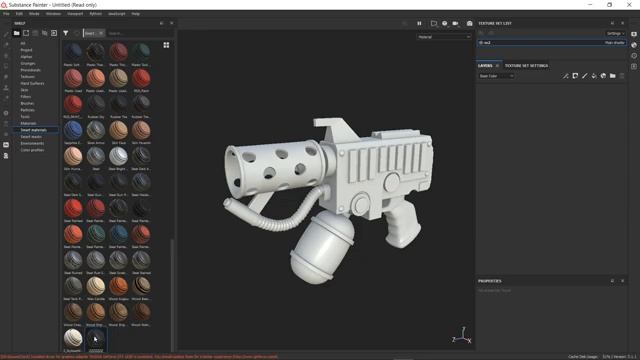640x360 pixels.
Task: Select the blue Sapphire smart material thumbnail
Action: (73, 130)
